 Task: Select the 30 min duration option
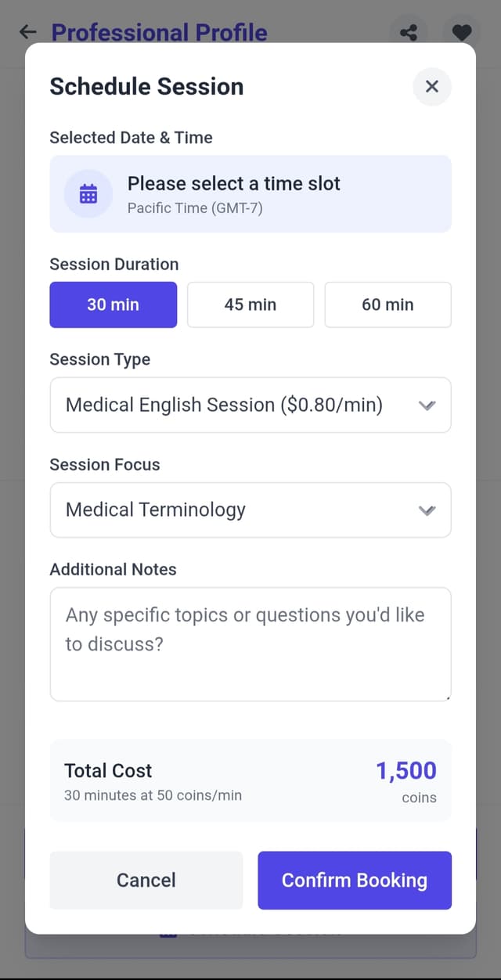[x=114, y=304]
